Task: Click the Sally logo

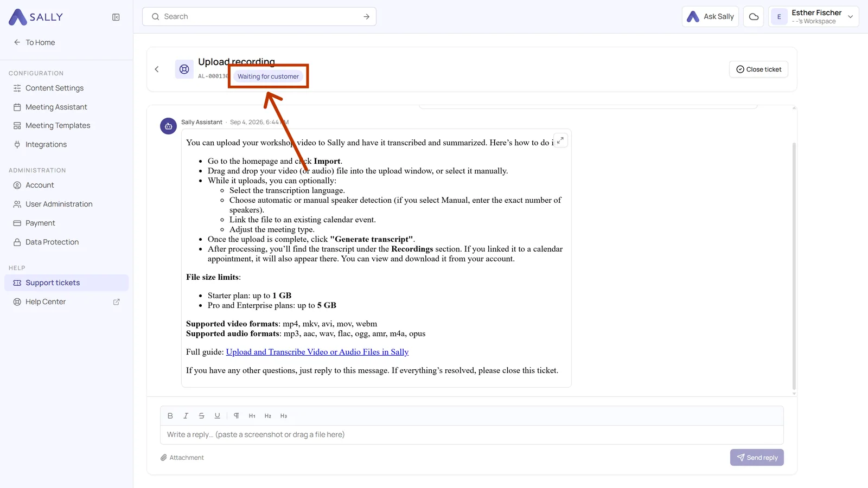Action: click(x=36, y=17)
